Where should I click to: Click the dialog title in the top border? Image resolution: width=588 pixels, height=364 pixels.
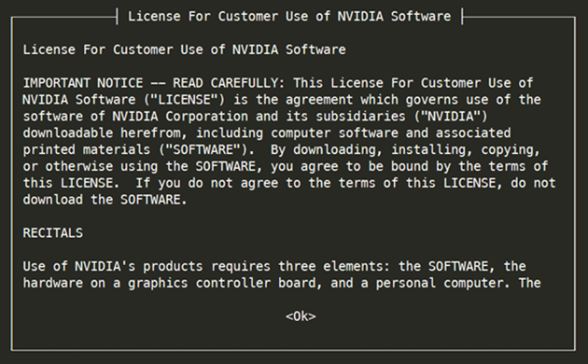pyautogui.click(x=289, y=16)
